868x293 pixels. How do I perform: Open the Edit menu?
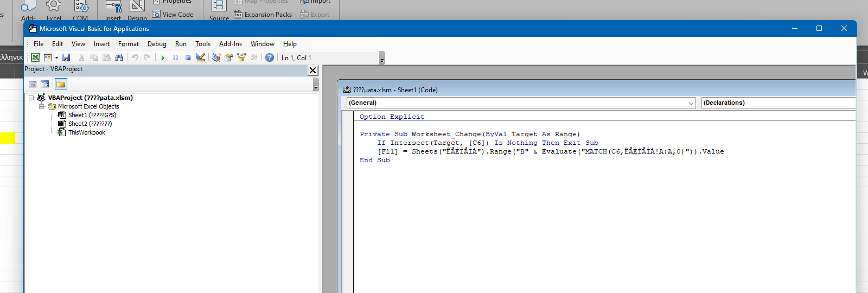58,44
